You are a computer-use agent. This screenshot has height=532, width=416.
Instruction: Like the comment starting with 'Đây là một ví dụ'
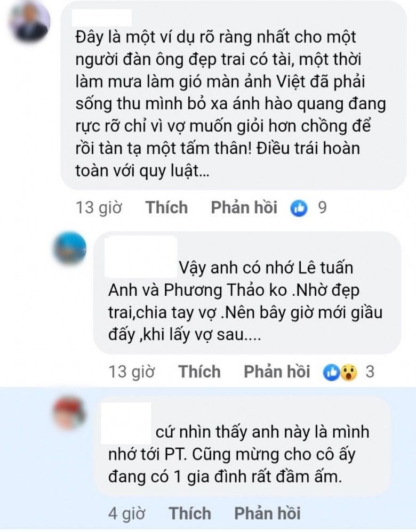pyautogui.click(x=166, y=207)
